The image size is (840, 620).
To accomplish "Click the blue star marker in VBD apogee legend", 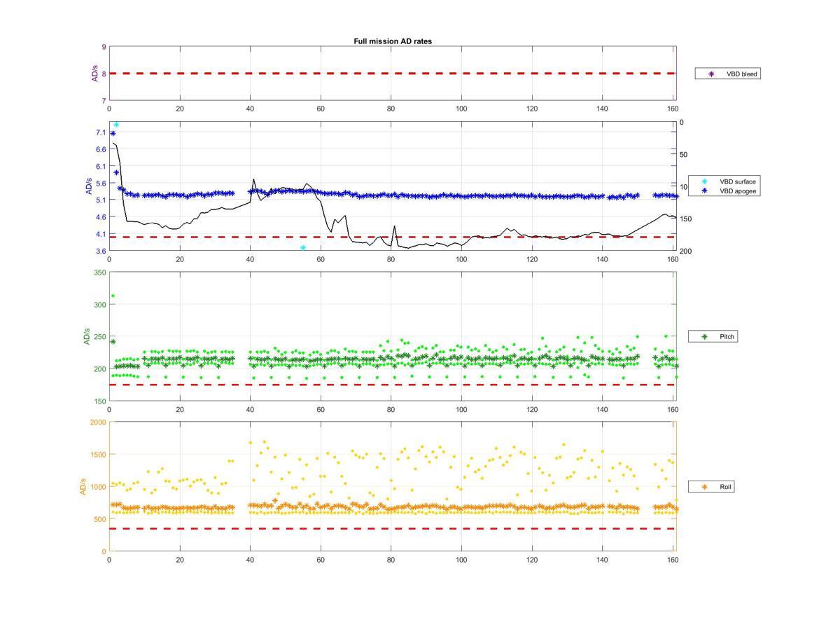I will (x=705, y=191).
